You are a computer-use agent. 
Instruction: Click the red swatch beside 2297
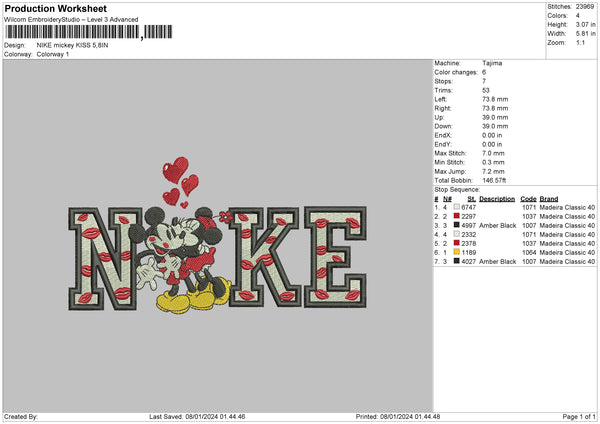point(457,216)
